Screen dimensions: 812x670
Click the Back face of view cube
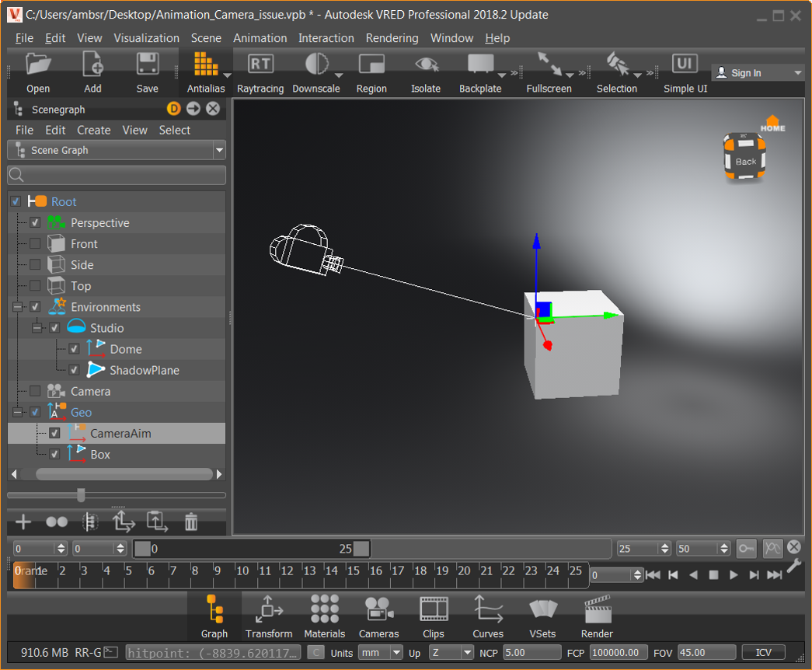746,162
